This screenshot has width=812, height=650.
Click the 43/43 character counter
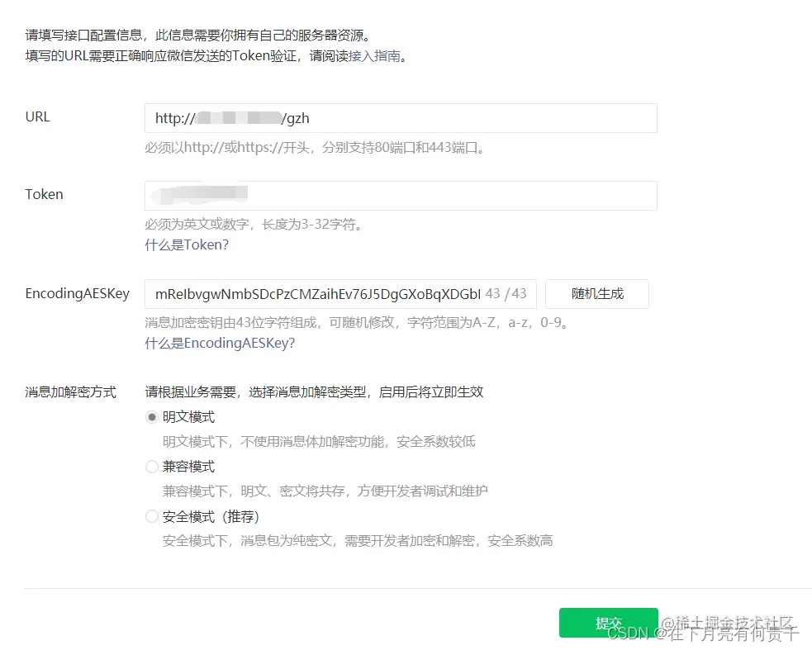(x=506, y=293)
